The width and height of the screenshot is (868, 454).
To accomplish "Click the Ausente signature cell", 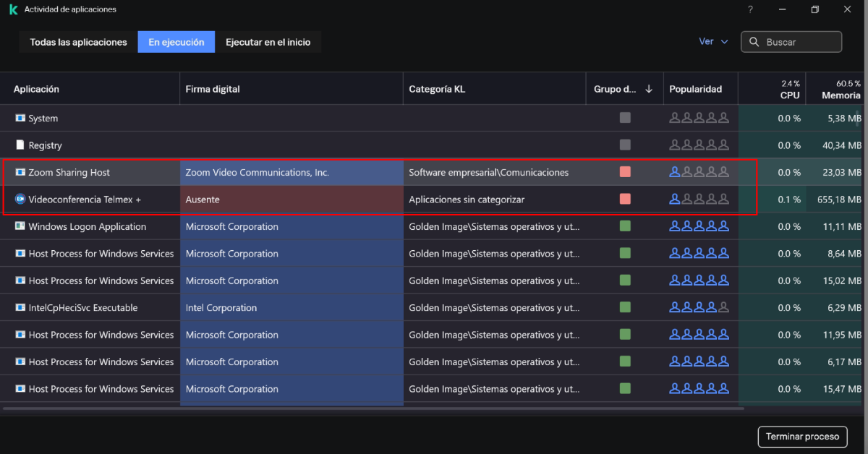I will 292,199.
